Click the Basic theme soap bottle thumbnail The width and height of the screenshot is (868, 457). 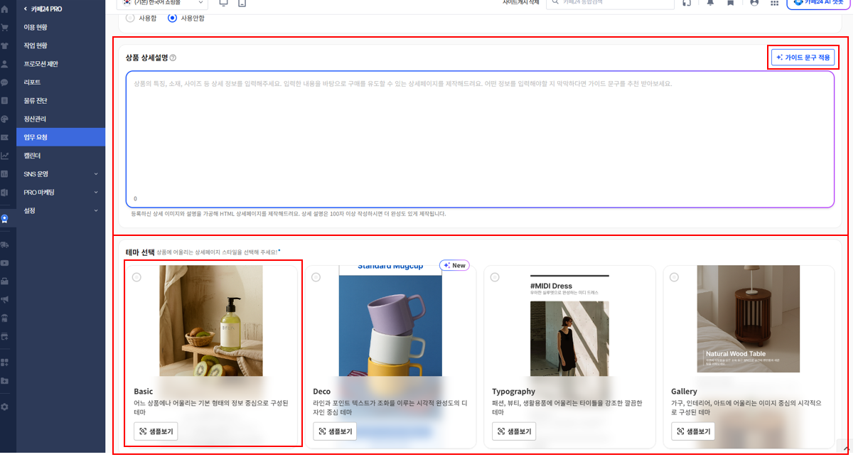(211, 321)
